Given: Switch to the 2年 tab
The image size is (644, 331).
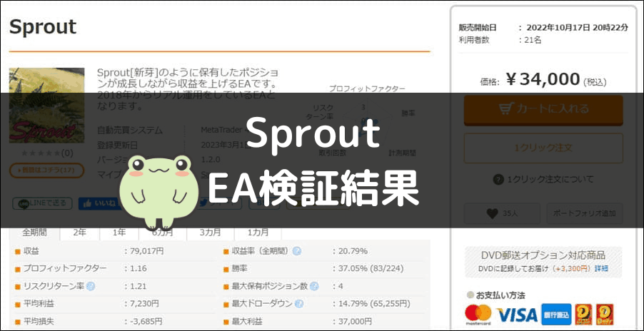Looking at the screenshot, I should (x=80, y=233).
